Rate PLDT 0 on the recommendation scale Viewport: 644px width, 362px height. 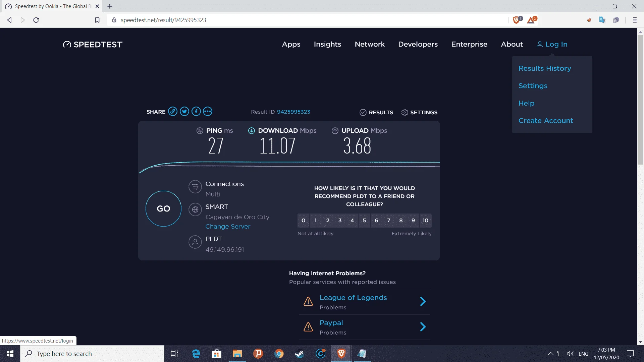coord(303,221)
